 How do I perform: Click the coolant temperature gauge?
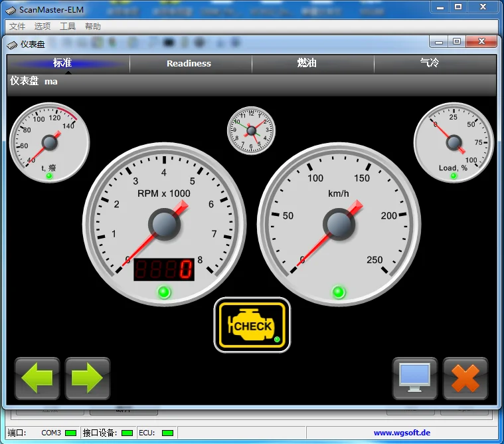click(50, 142)
